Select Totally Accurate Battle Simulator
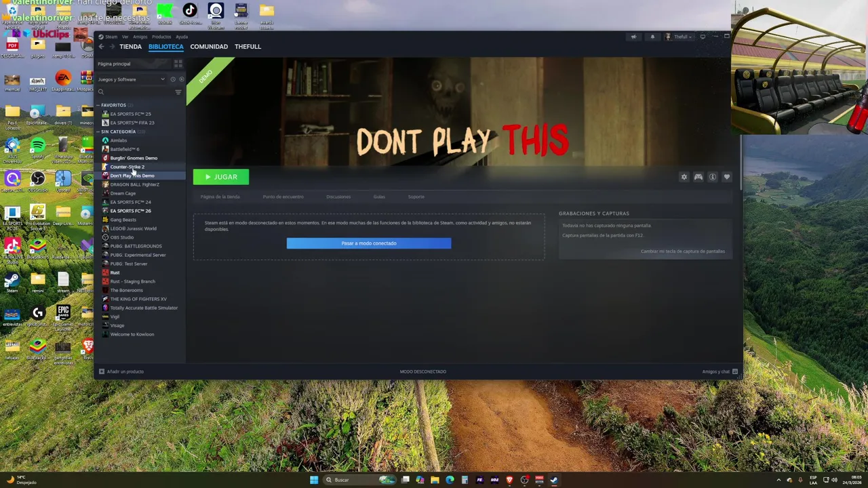Image resolution: width=868 pixels, height=488 pixels. click(x=144, y=308)
